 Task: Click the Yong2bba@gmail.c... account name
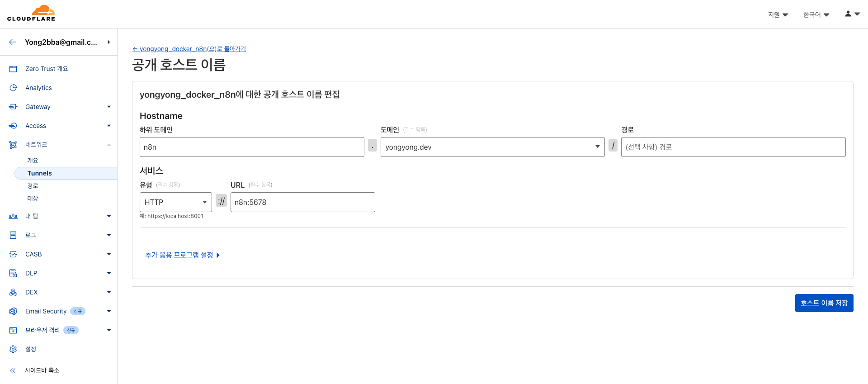coord(61,42)
